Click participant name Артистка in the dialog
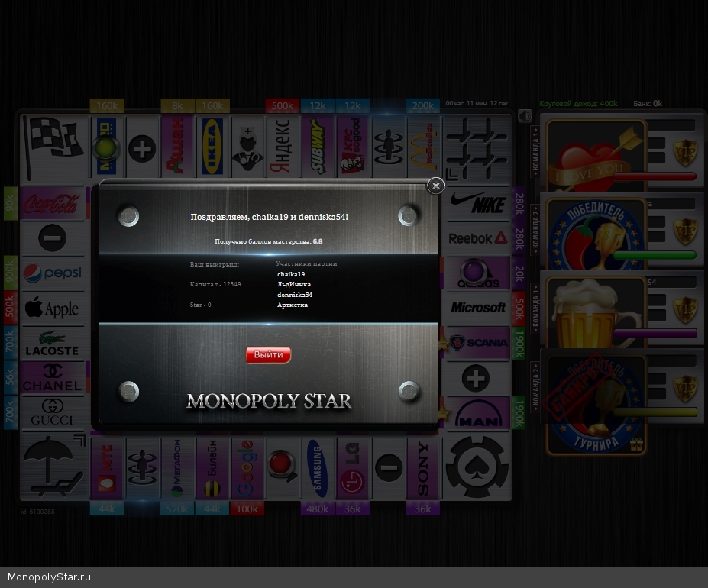 pyautogui.click(x=293, y=305)
